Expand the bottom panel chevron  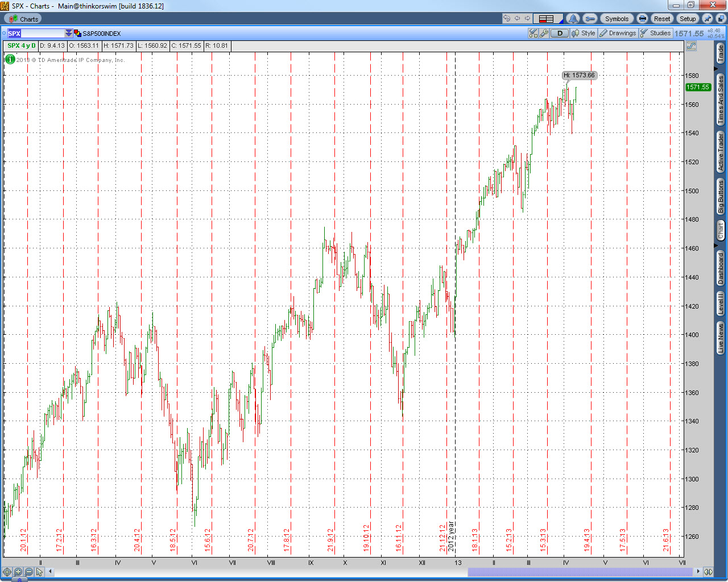pyautogui.click(x=19, y=580)
